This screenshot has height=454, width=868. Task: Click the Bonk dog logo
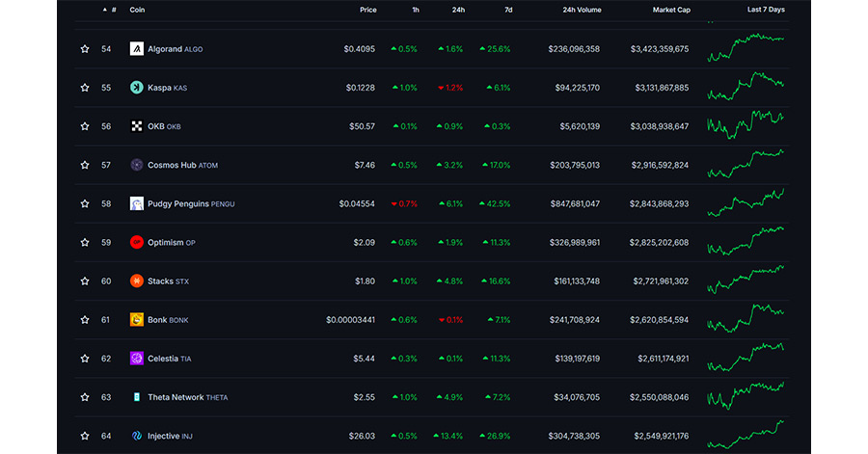coord(137,320)
